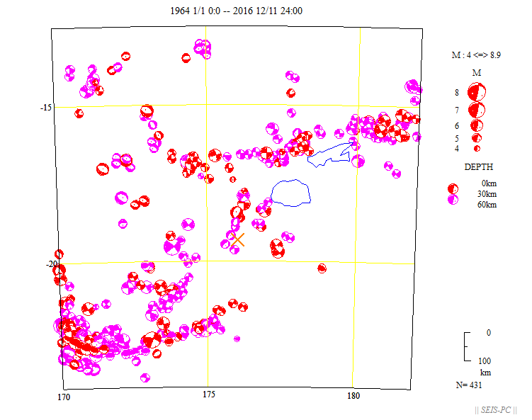
Task: Click the '180' longitude label
Action: [x=353, y=396]
